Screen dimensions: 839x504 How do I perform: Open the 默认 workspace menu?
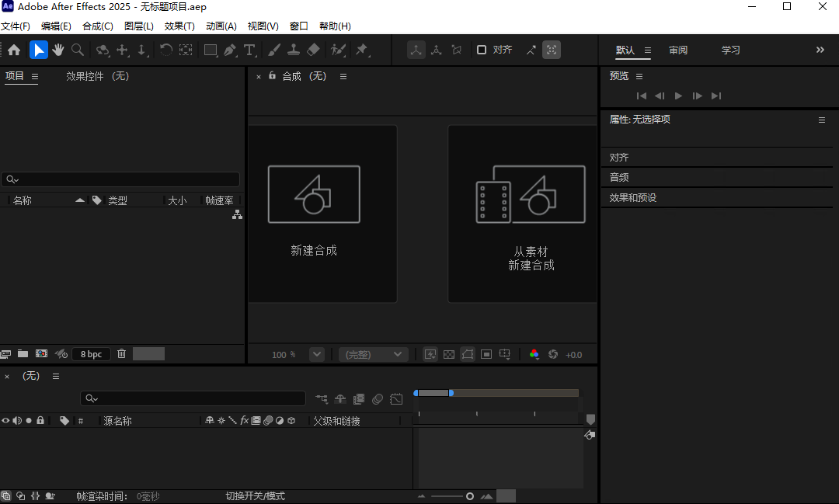647,50
